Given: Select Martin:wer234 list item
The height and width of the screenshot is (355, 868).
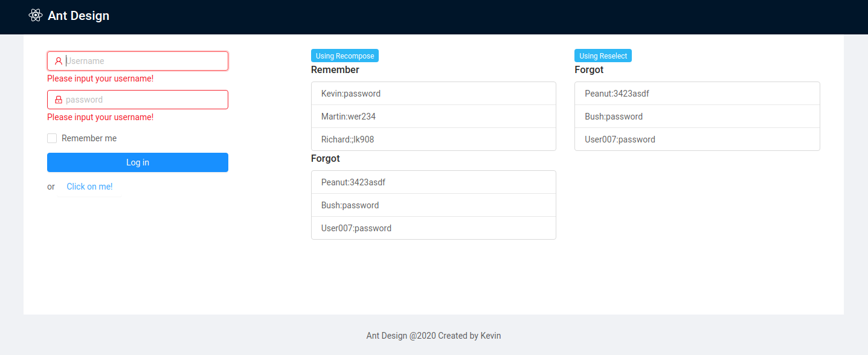Looking at the screenshot, I should coord(434,117).
